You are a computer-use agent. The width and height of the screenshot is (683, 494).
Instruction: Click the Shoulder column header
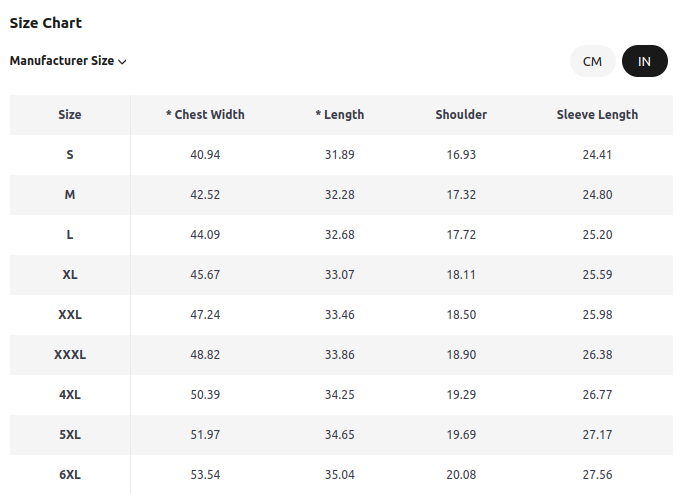(x=461, y=115)
